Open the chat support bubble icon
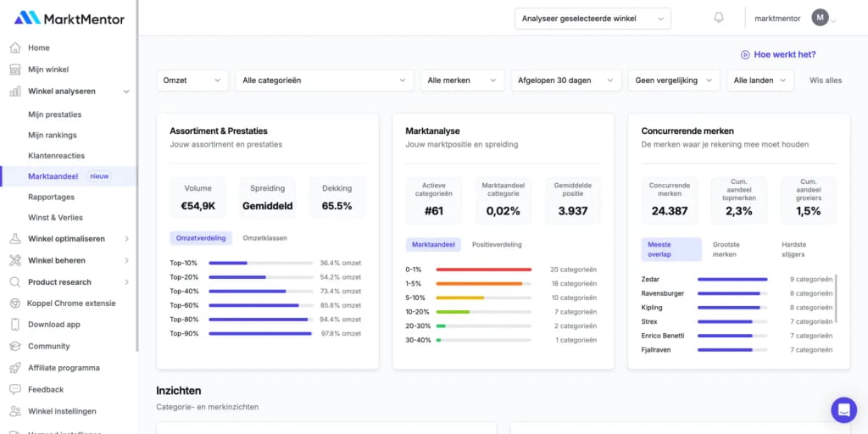Viewport: 868px width, 434px height. click(x=843, y=410)
